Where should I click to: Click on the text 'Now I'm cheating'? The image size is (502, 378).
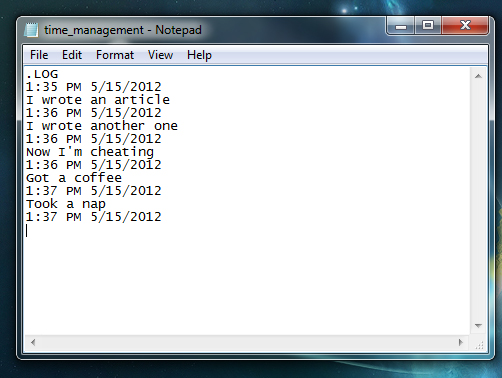click(90, 152)
